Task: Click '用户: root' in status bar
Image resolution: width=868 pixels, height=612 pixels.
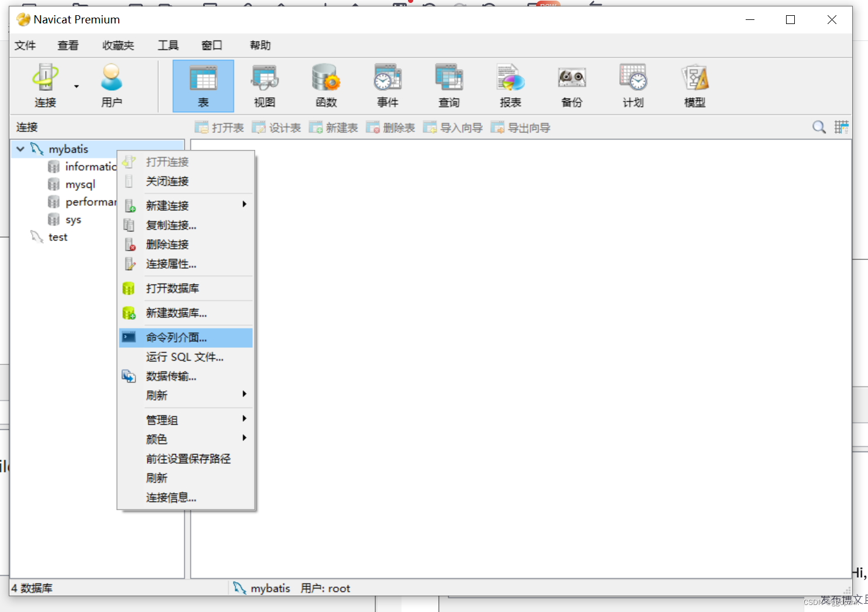Action: [325, 588]
